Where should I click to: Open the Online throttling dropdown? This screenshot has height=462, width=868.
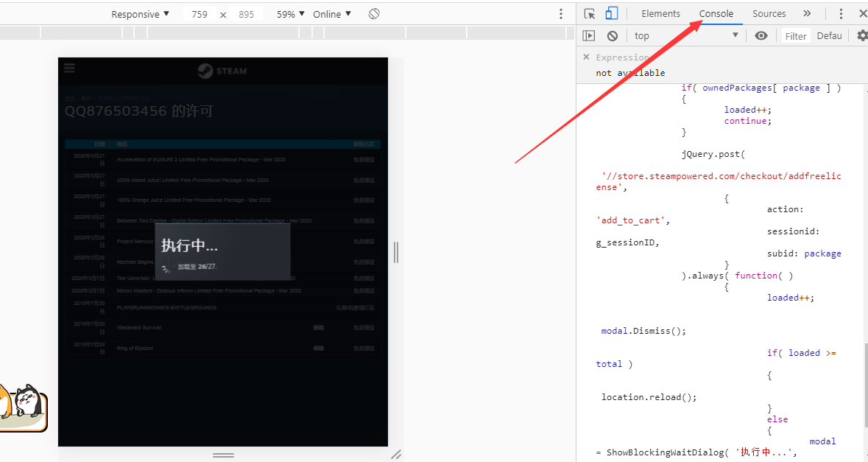[331, 15]
